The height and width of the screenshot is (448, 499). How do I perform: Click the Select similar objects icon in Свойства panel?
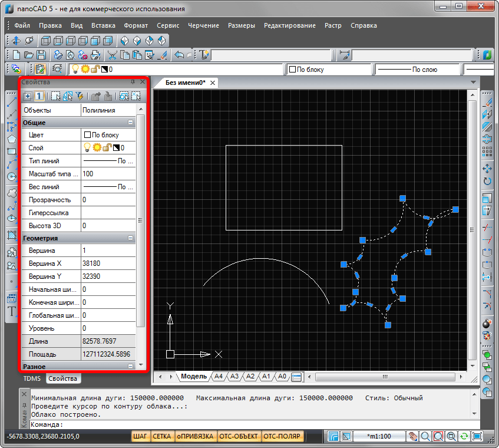(68, 96)
